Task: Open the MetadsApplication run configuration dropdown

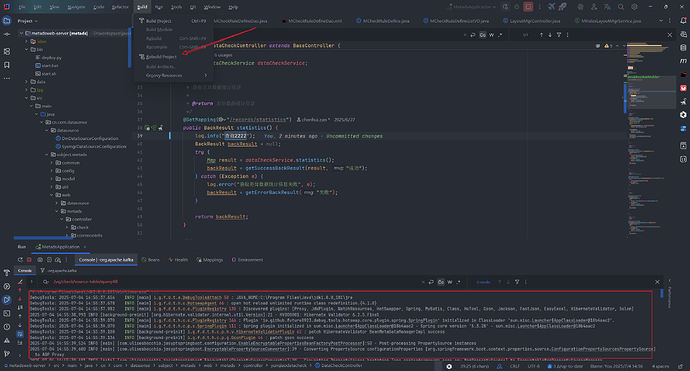Action: click(471, 7)
